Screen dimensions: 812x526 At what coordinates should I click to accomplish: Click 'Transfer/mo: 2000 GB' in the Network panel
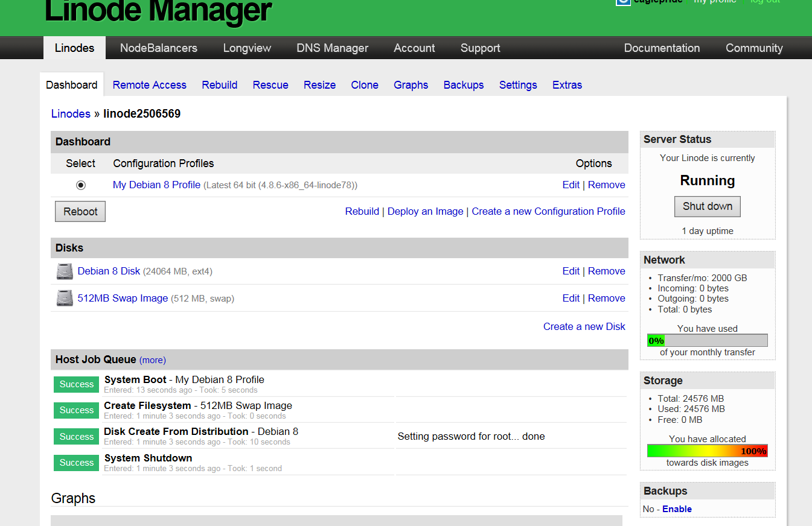702,278
